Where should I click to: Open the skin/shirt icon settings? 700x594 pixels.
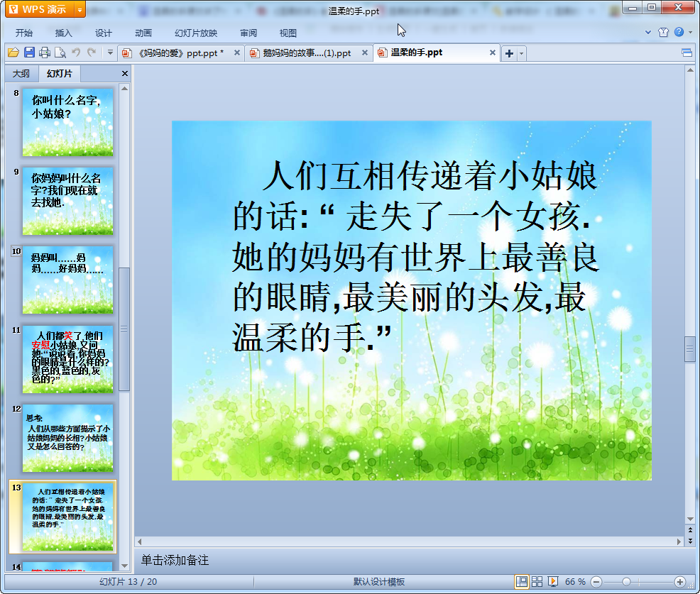[x=663, y=32]
